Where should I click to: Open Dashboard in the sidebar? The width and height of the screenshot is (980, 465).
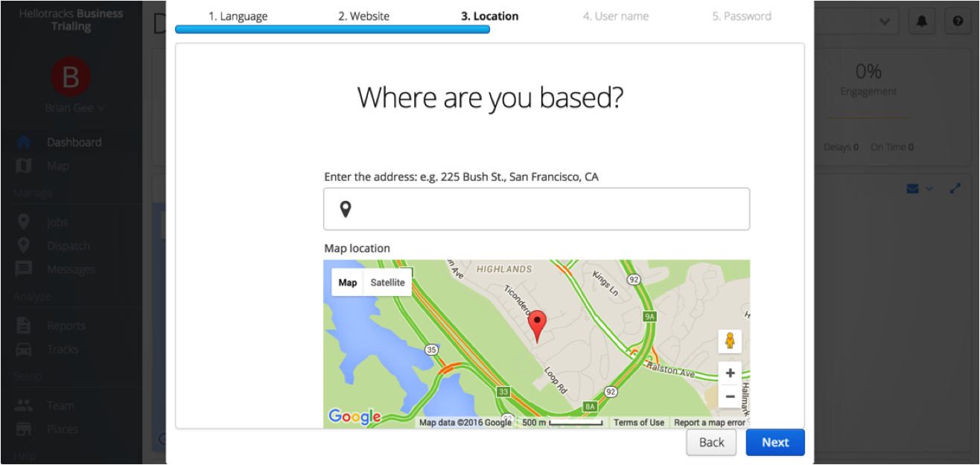coord(74,142)
